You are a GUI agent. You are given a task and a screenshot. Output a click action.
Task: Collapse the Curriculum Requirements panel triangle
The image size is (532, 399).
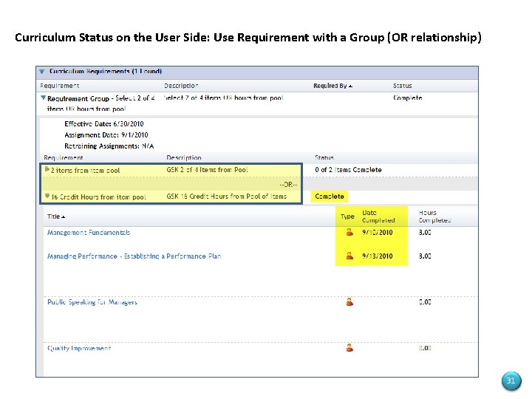pos(41,72)
